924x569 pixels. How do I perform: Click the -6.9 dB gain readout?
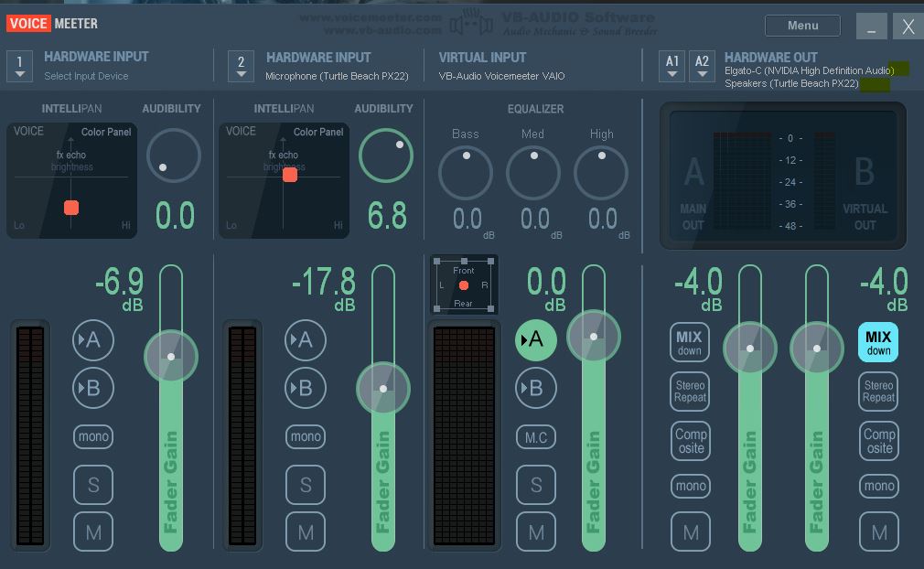tap(119, 287)
